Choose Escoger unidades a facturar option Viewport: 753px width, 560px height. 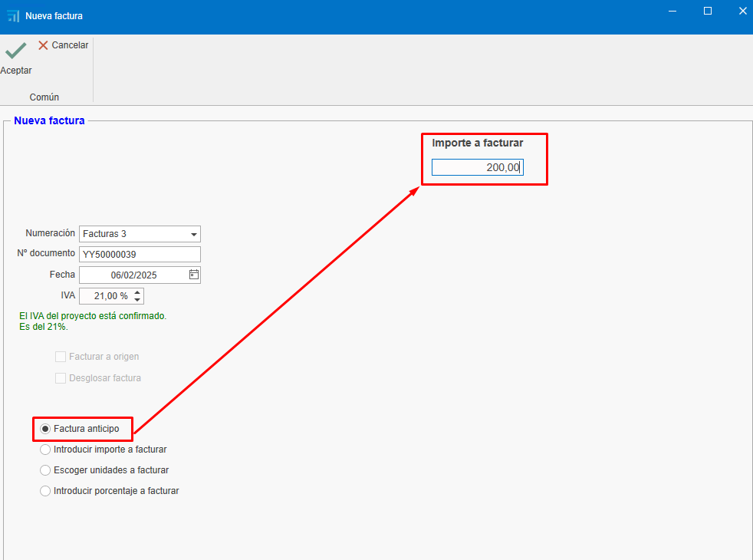[x=45, y=470]
